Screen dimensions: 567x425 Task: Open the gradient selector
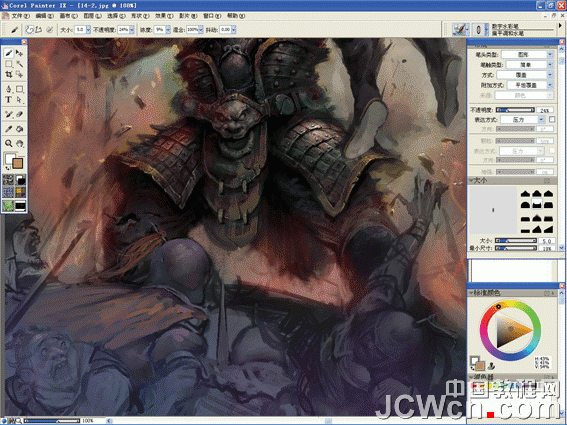(20, 180)
